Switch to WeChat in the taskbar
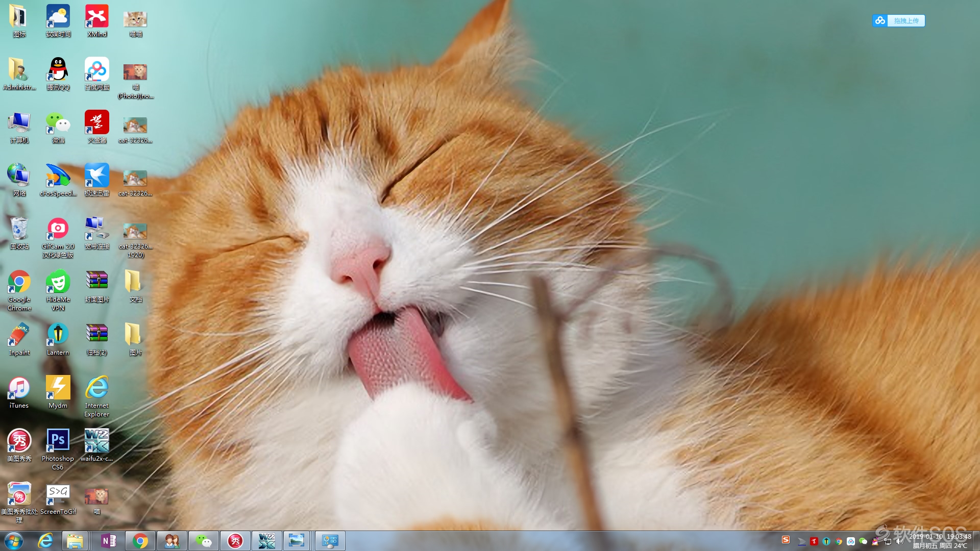Image resolution: width=980 pixels, height=551 pixels. point(204,541)
